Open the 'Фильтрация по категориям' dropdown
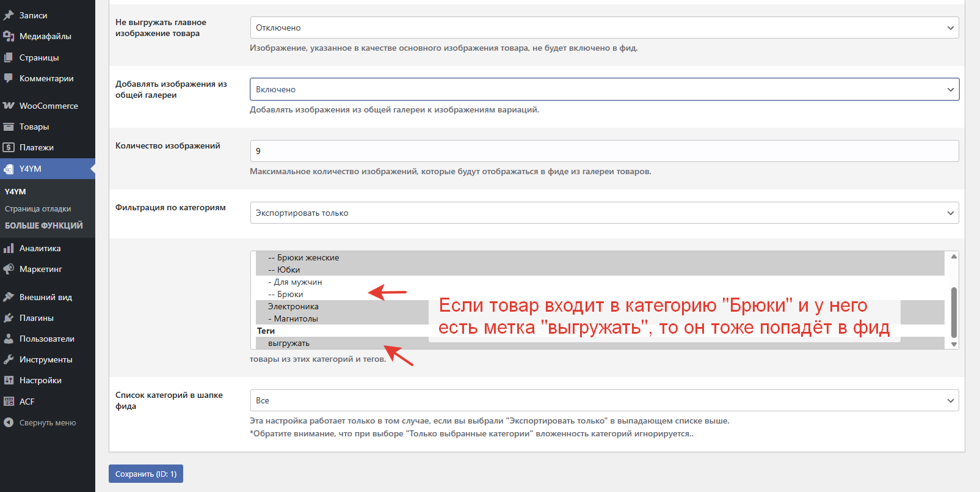This screenshot has width=980, height=492. click(604, 213)
